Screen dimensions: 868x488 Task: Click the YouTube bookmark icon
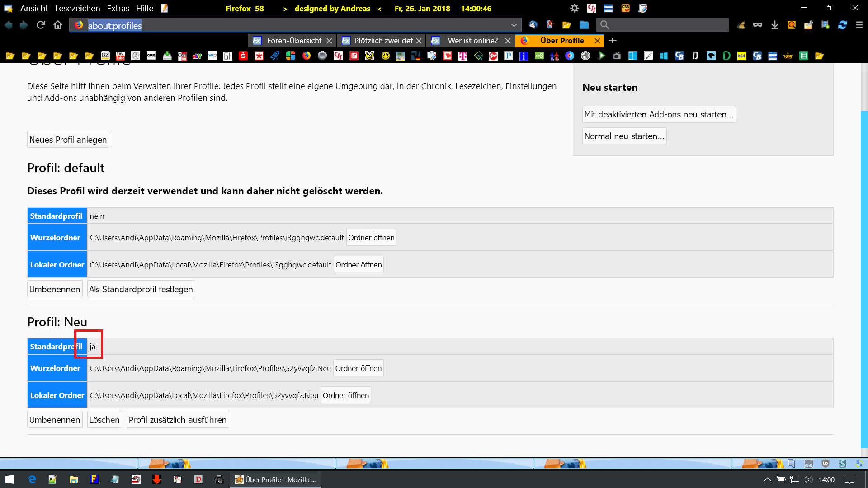[x=120, y=56]
